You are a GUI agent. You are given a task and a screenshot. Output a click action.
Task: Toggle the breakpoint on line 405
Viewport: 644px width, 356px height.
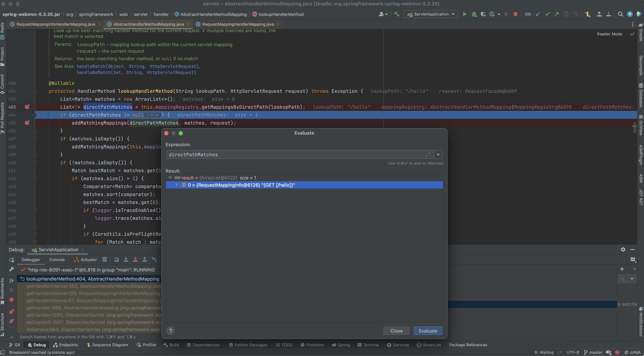[27, 123]
